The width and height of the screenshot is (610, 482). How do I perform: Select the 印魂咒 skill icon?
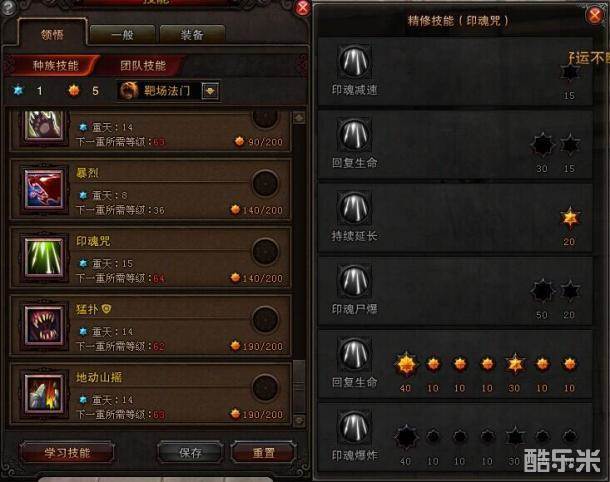[x=44, y=258]
